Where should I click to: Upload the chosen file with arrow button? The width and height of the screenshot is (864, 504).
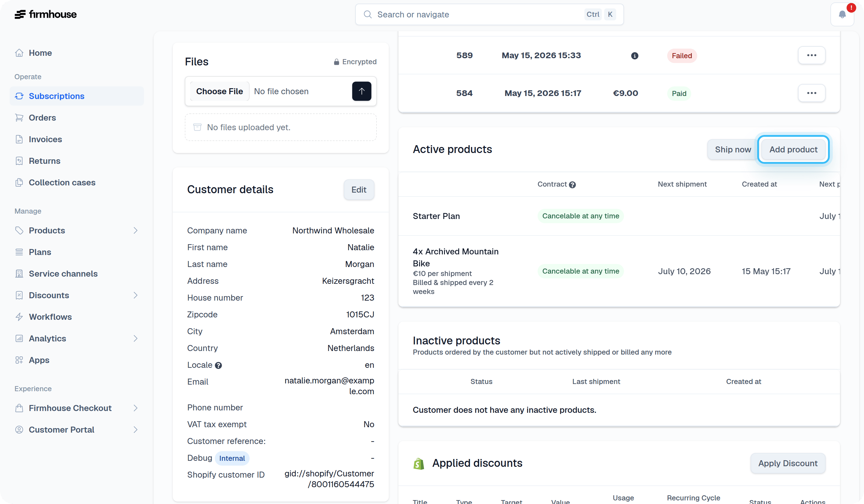click(361, 91)
